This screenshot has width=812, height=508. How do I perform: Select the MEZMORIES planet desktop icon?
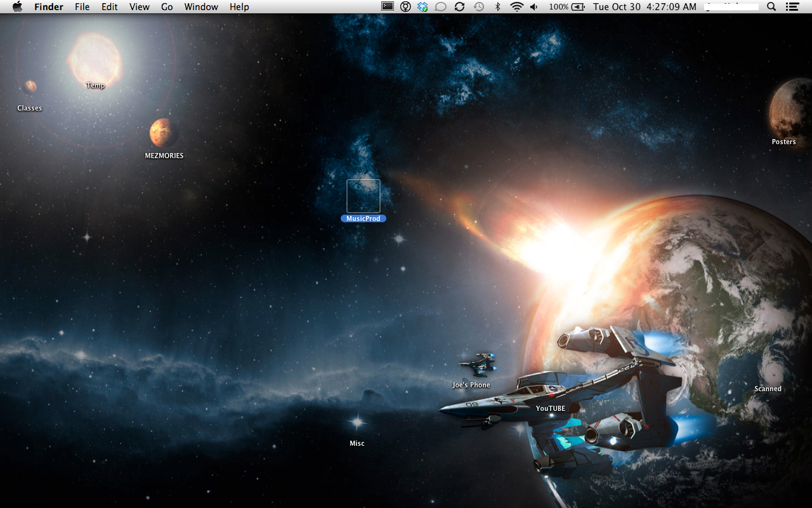tap(164, 133)
